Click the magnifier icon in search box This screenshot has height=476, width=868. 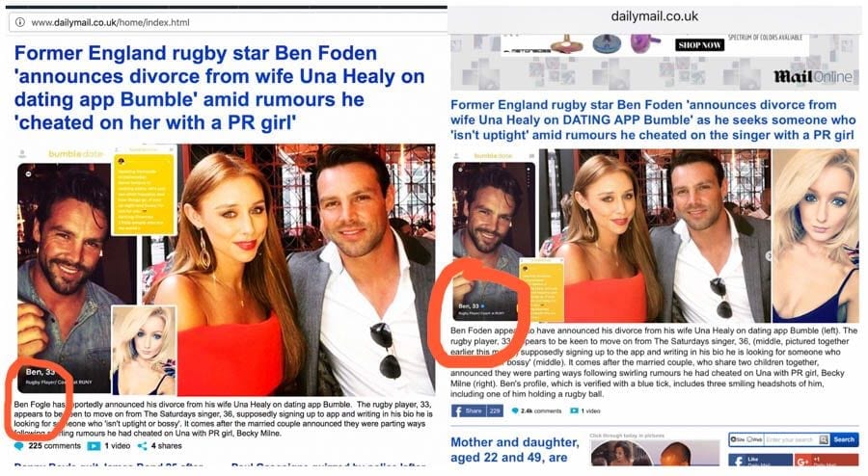tap(824, 439)
